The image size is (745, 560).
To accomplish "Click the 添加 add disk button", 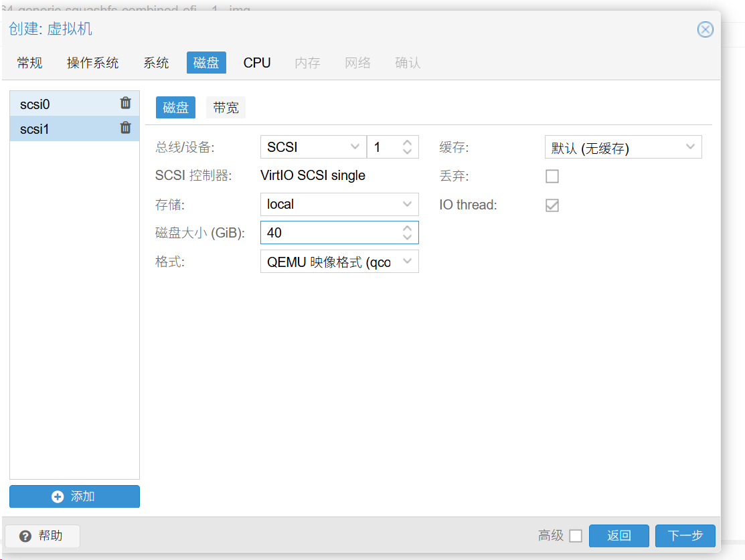I will pos(74,496).
